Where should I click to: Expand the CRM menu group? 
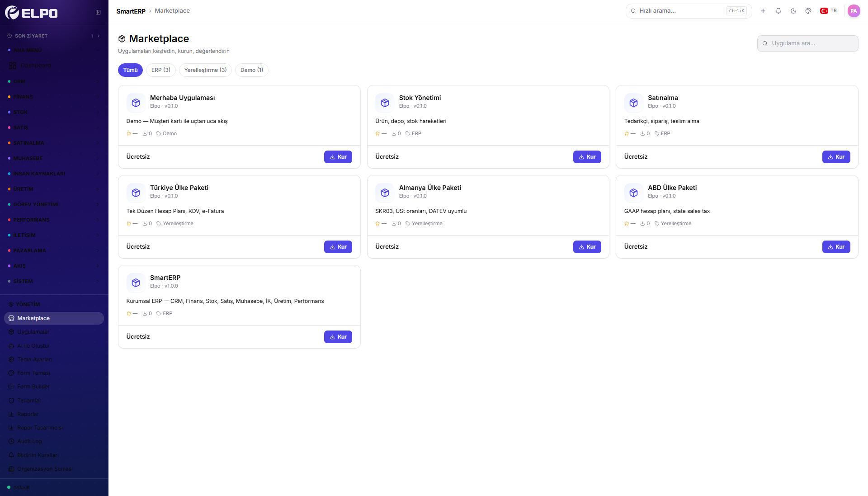click(54, 81)
